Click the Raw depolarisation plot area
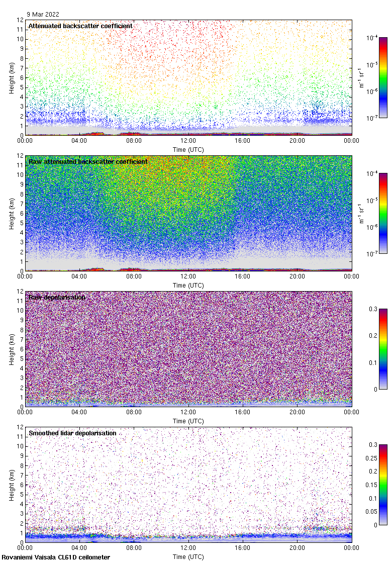 click(188, 349)
